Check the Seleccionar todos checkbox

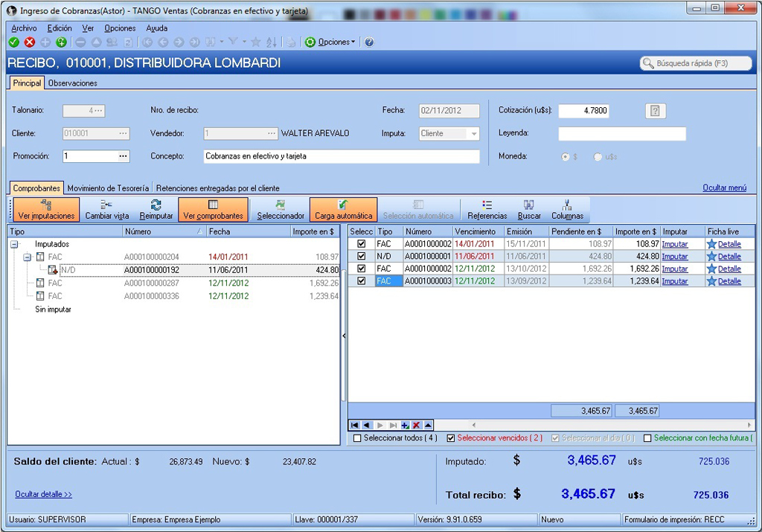click(x=358, y=438)
